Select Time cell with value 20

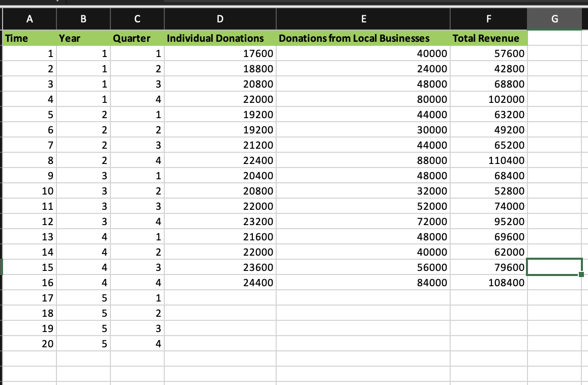(30, 344)
